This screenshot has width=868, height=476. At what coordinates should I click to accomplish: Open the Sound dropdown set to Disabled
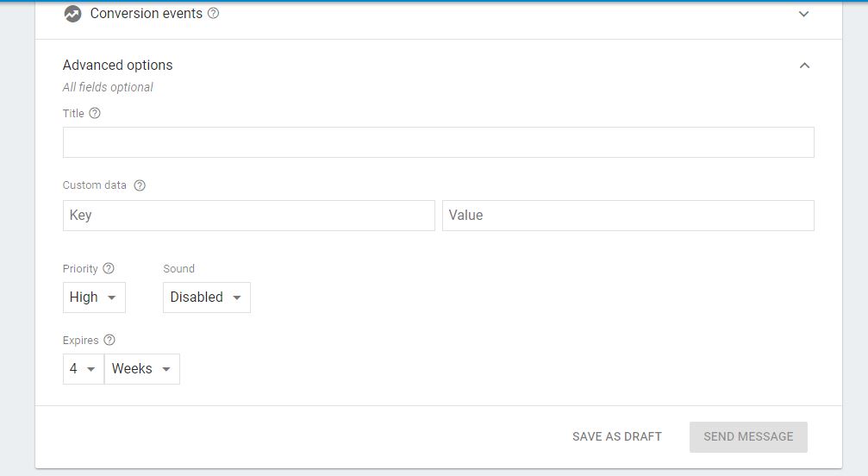click(207, 297)
